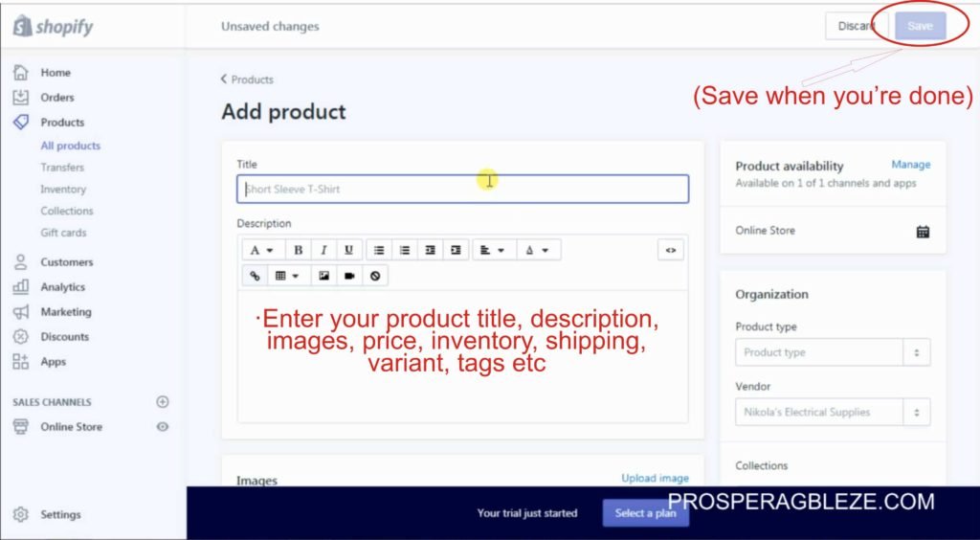The width and height of the screenshot is (980, 540).
Task: Open All products submenu item
Action: [x=70, y=146]
